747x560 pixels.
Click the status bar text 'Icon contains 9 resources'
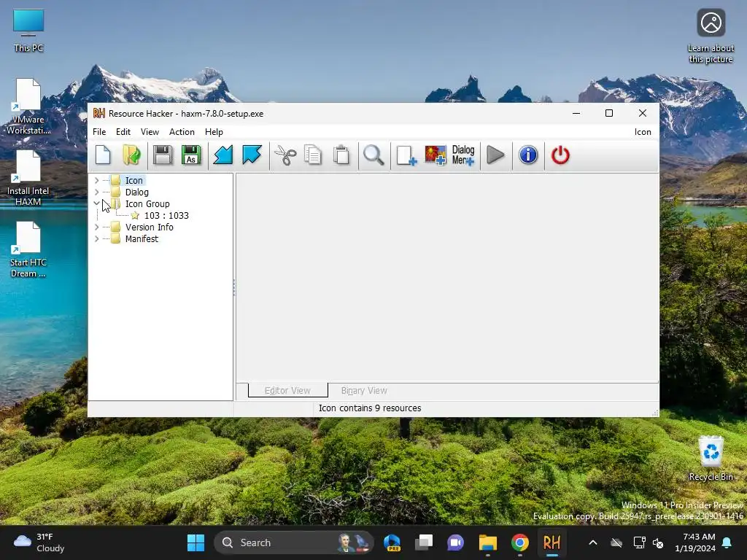click(x=370, y=408)
